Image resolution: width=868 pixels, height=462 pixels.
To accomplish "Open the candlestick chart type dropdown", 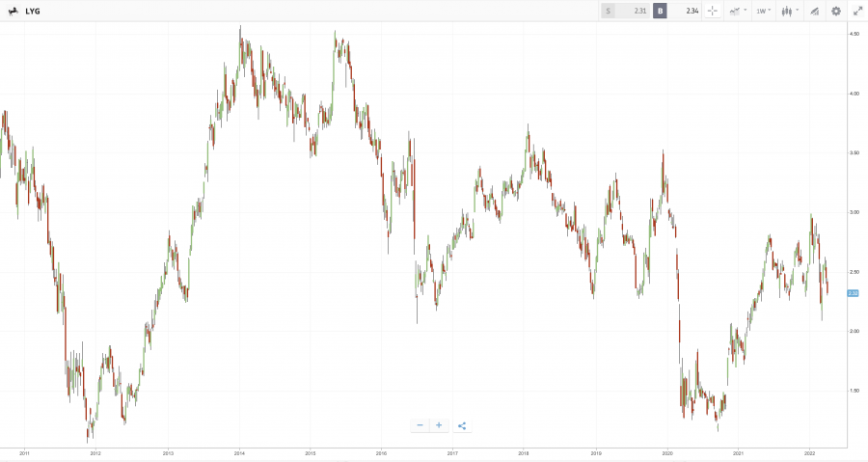I will [789, 11].
